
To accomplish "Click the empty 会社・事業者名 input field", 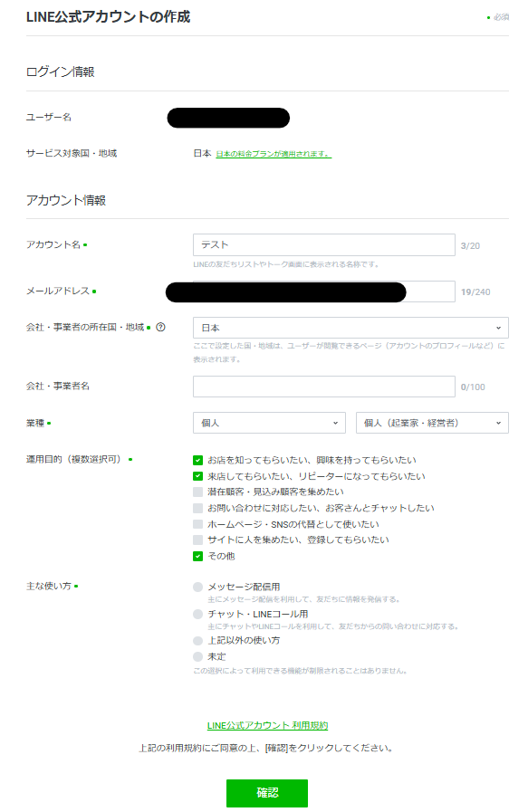I will tap(324, 387).
